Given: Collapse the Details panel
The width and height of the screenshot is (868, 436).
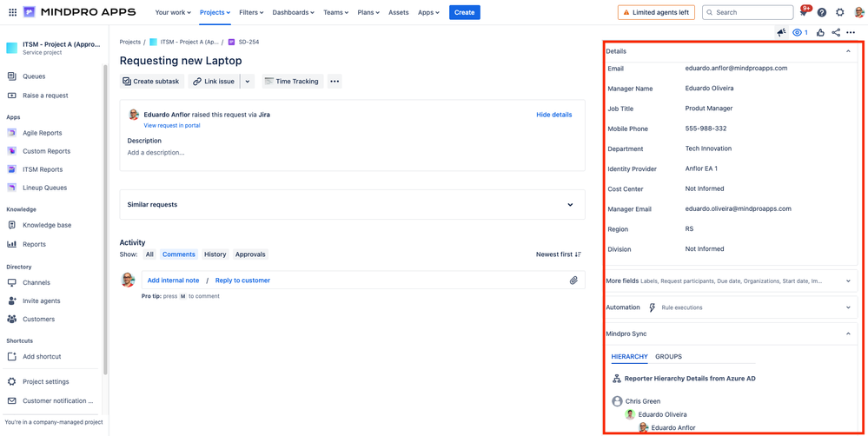Looking at the screenshot, I should pyautogui.click(x=847, y=51).
